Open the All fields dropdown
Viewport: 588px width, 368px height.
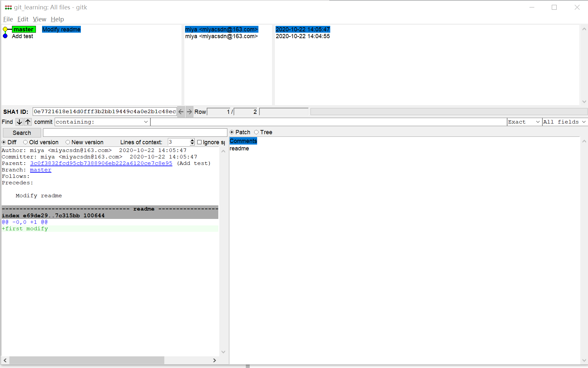pos(583,122)
